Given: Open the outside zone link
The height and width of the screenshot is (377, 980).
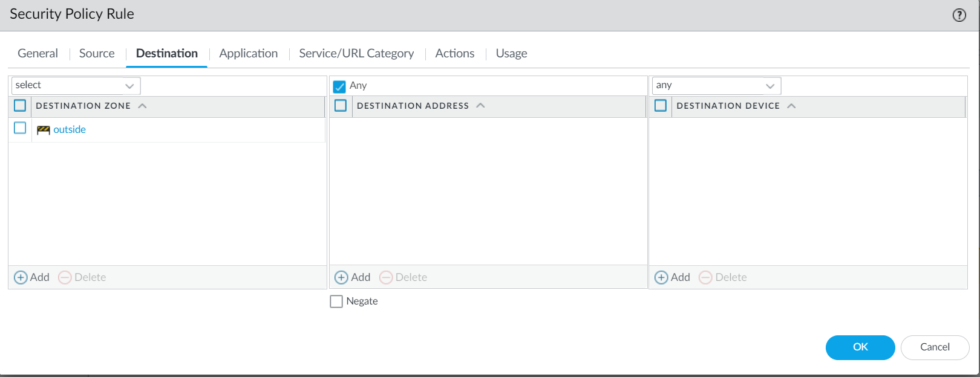Looking at the screenshot, I should (70, 129).
